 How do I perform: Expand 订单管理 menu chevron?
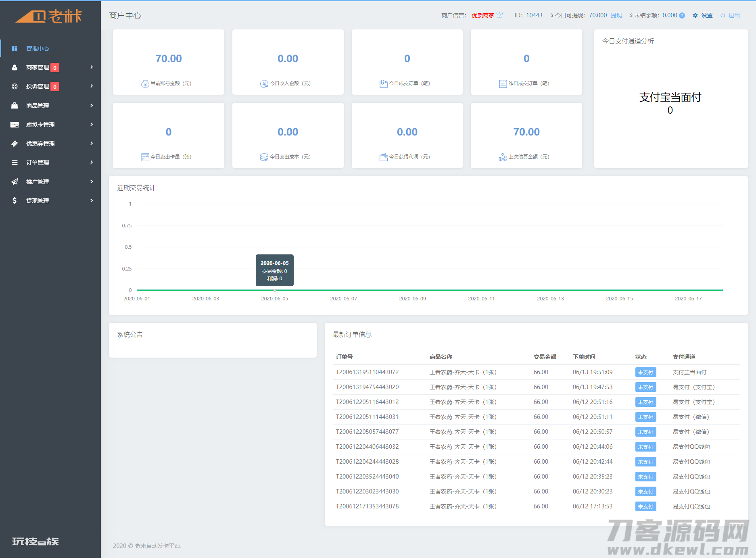92,162
